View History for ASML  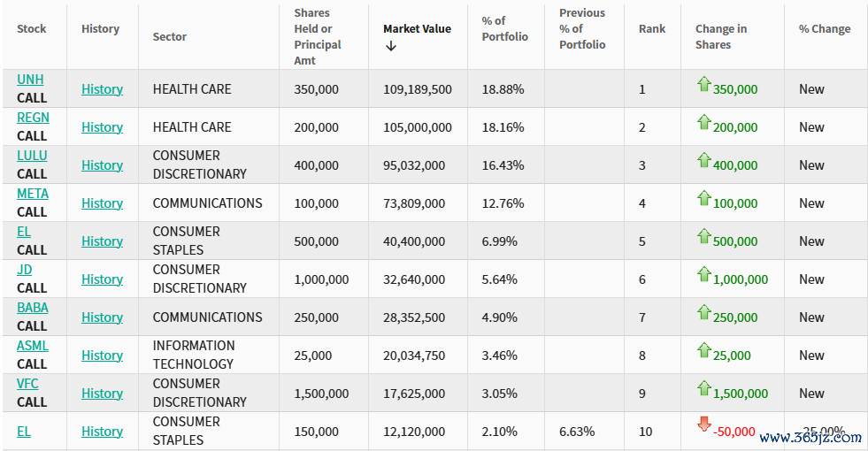coord(102,355)
